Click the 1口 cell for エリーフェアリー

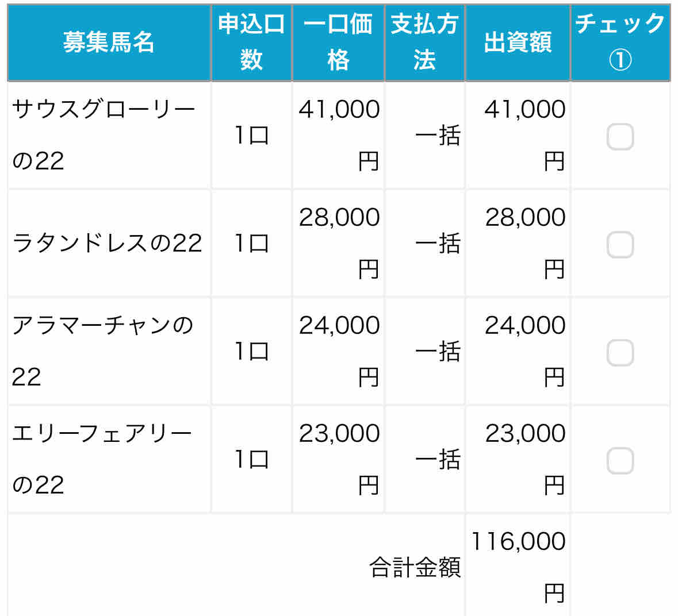click(x=252, y=459)
